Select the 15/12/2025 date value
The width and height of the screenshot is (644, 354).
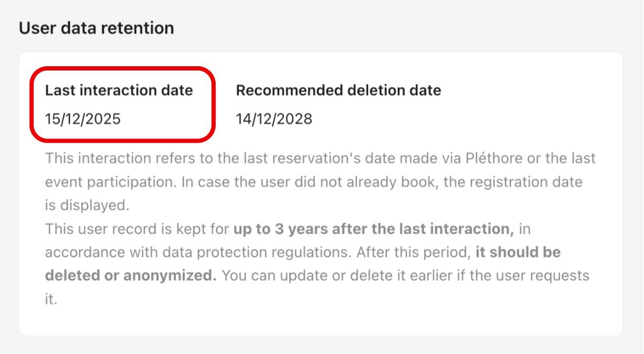click(x=83, y=119)
